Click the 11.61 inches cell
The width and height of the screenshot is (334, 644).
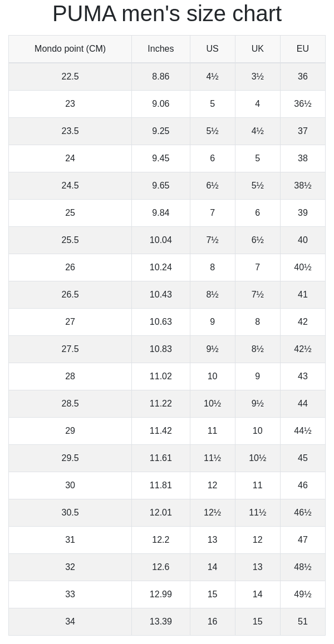161,458
